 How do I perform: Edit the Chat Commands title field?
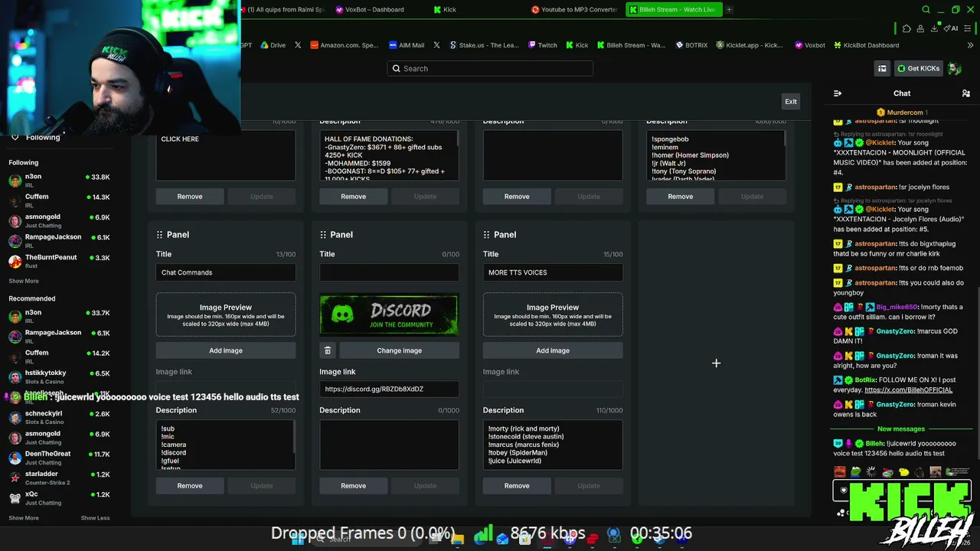(226, 272)
